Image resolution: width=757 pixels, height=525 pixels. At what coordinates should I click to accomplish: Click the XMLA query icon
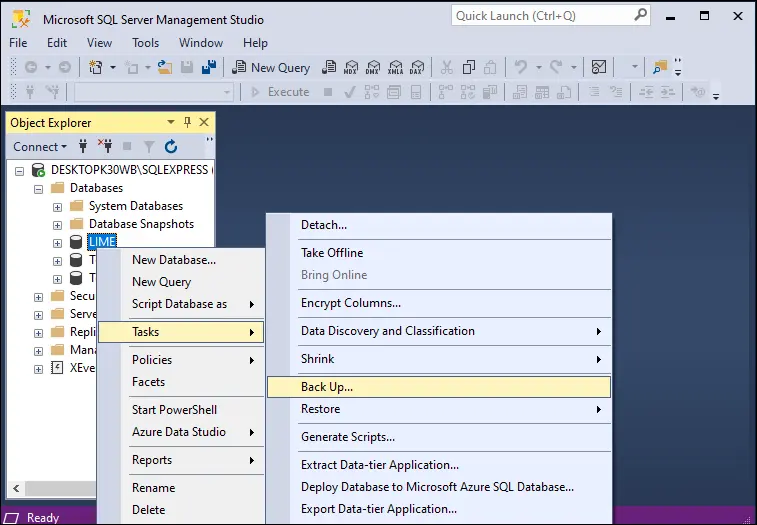pyautogui.click(x=395, y=68)
